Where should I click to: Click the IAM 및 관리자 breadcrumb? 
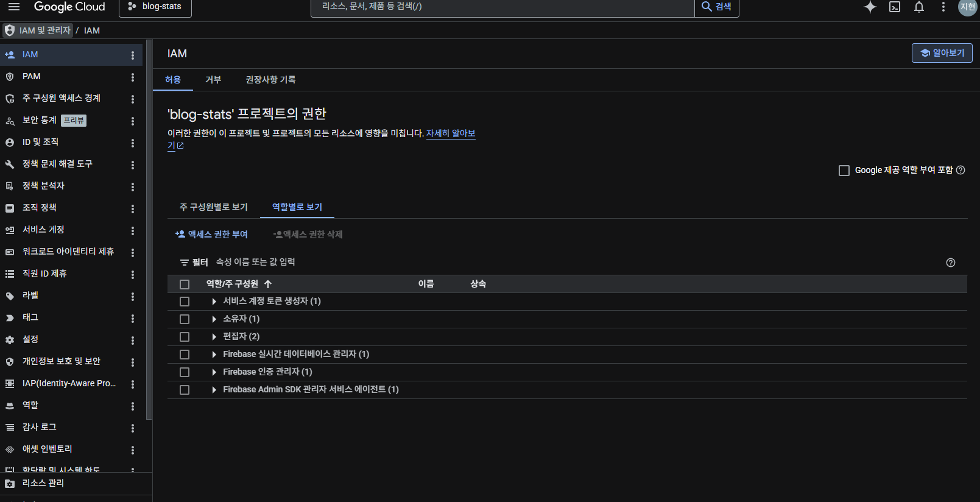[38, 30]
